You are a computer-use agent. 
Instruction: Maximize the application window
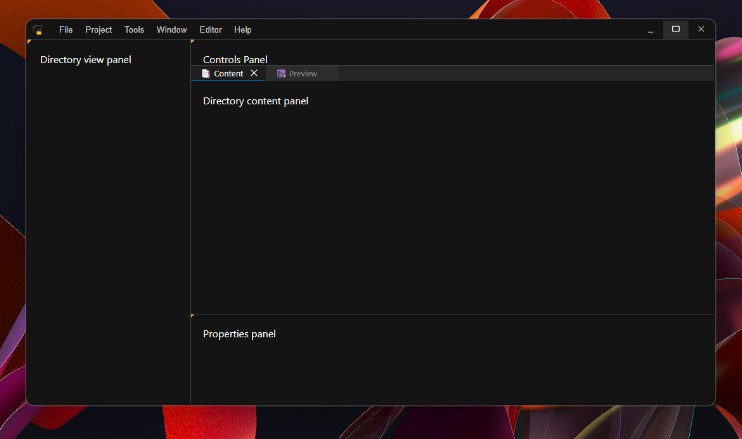point(676,30)
